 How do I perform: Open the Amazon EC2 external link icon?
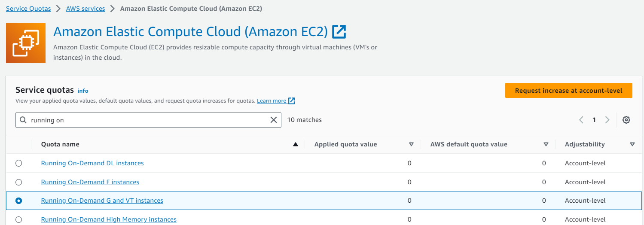click(x=339, y=32)
